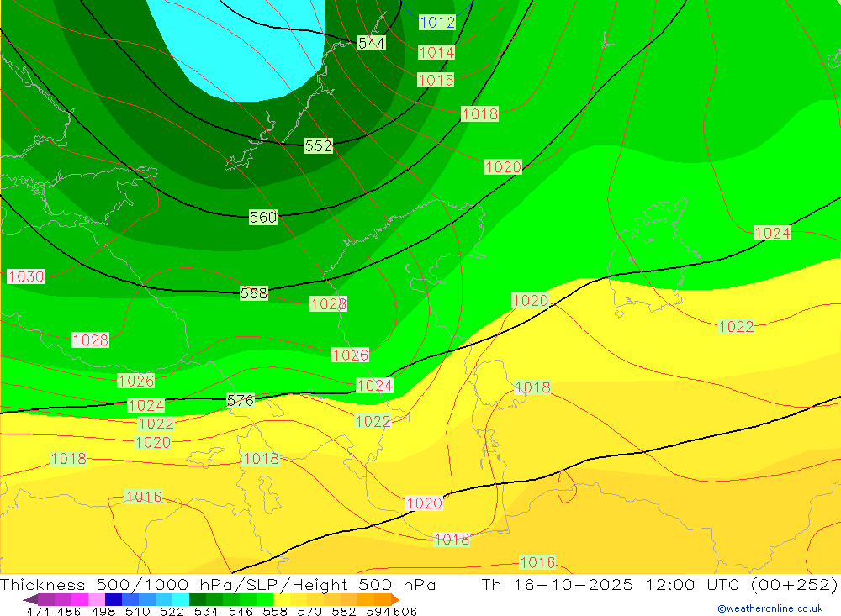Screen dimensions: 841x616
Task: Click the blue 1012 pressure label
Action: (437, 23)
